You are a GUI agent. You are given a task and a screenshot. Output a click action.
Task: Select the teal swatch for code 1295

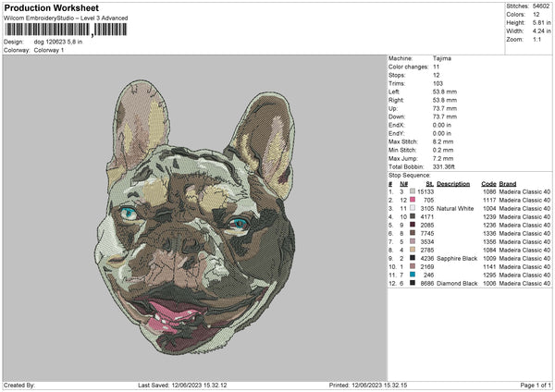pyautogui.click(x=413, y=275)
